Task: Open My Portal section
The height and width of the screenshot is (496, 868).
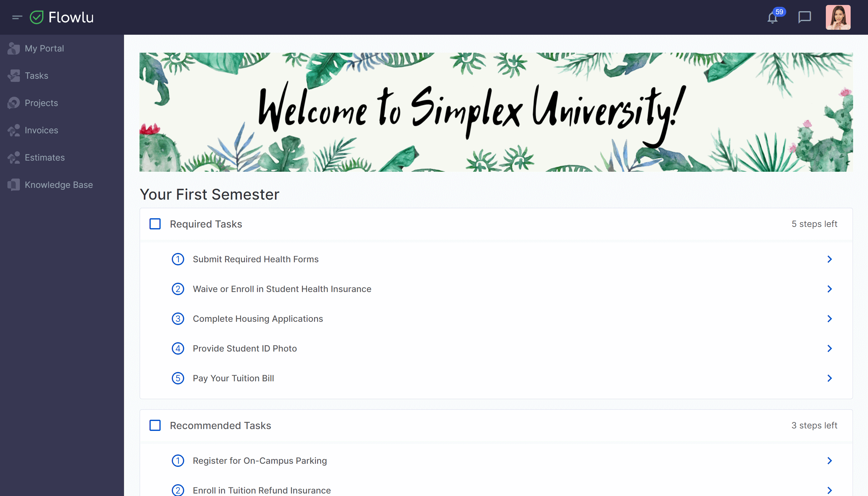Action: pyautogui.click(x=43, y=48)
